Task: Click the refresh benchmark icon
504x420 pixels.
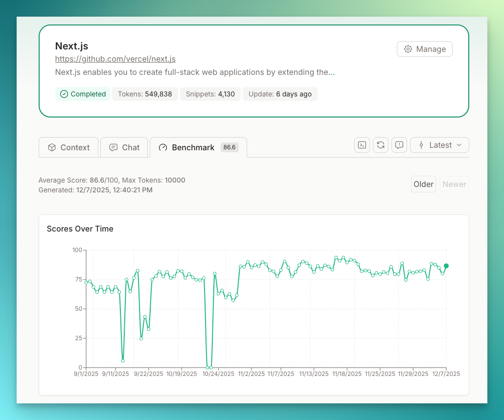Action: [x=381, y=145]
